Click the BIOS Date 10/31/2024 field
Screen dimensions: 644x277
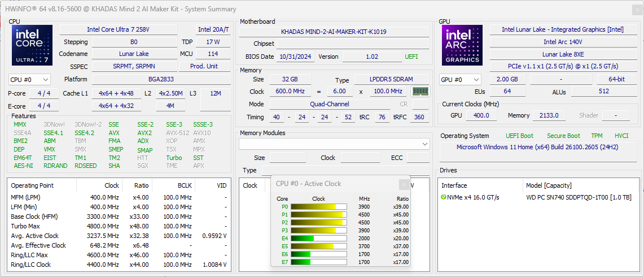(x=296, y=57)
